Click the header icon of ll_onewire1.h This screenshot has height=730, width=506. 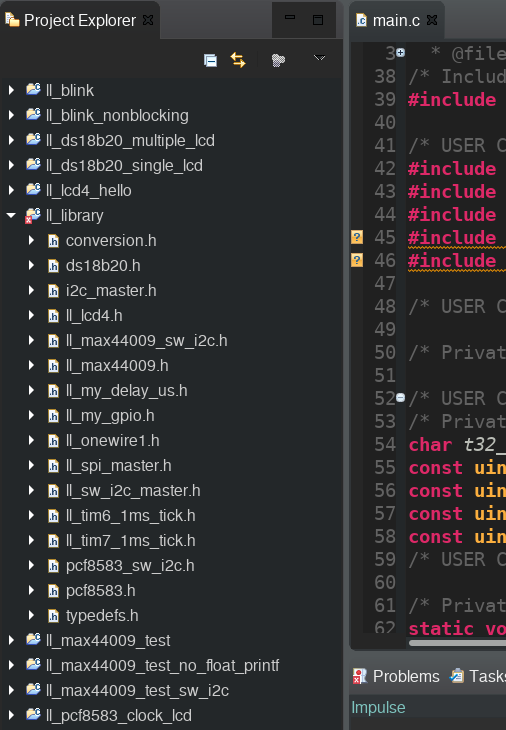[x=53, y=441]
